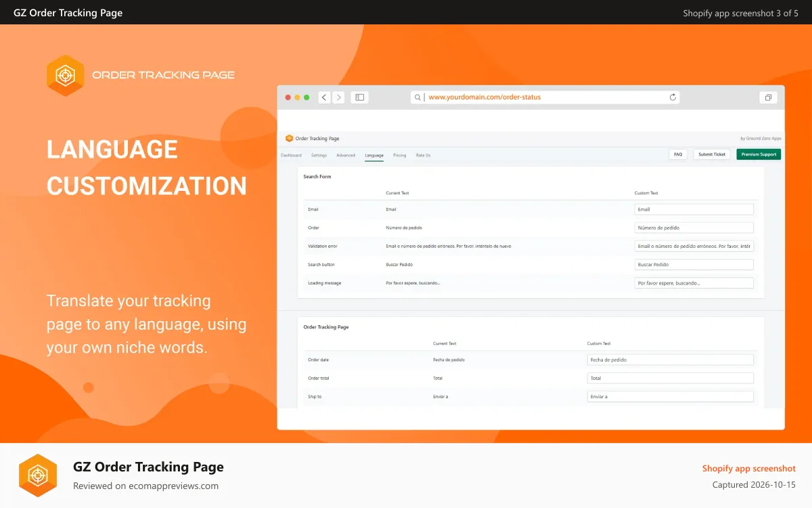
Task: Click the Submit Ticket button
Action: pyautogui.click(x=712, y=154)
